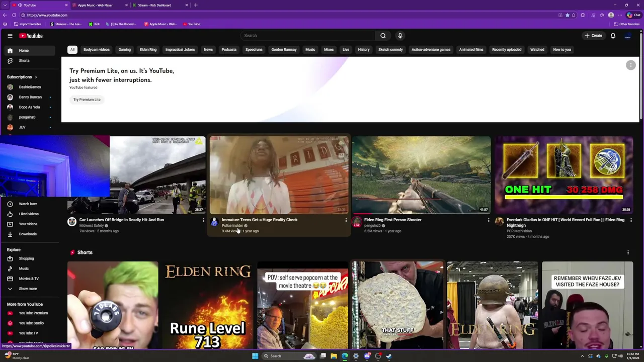Play the self serve popcorn short
The width and height of the screenshot is (644, 362).
click(x=302, y=305)
